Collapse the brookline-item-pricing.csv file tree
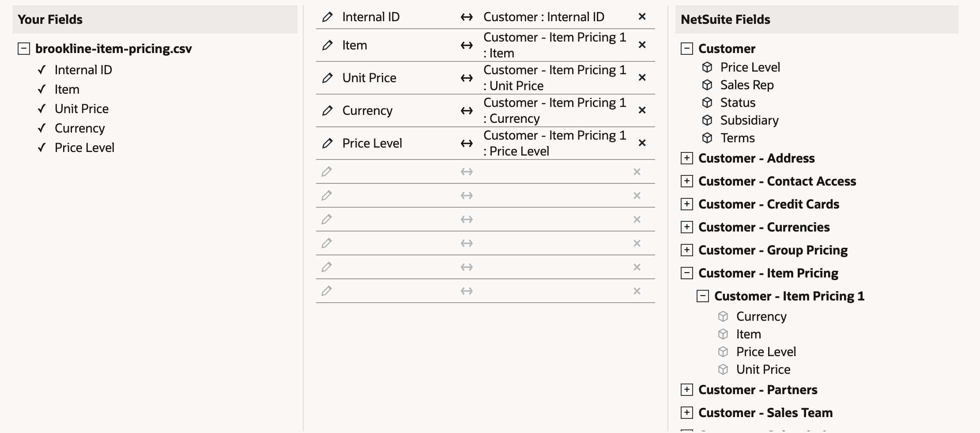Image resolution: width=980 pixels, height=433 pixels. tap(24, 49)
